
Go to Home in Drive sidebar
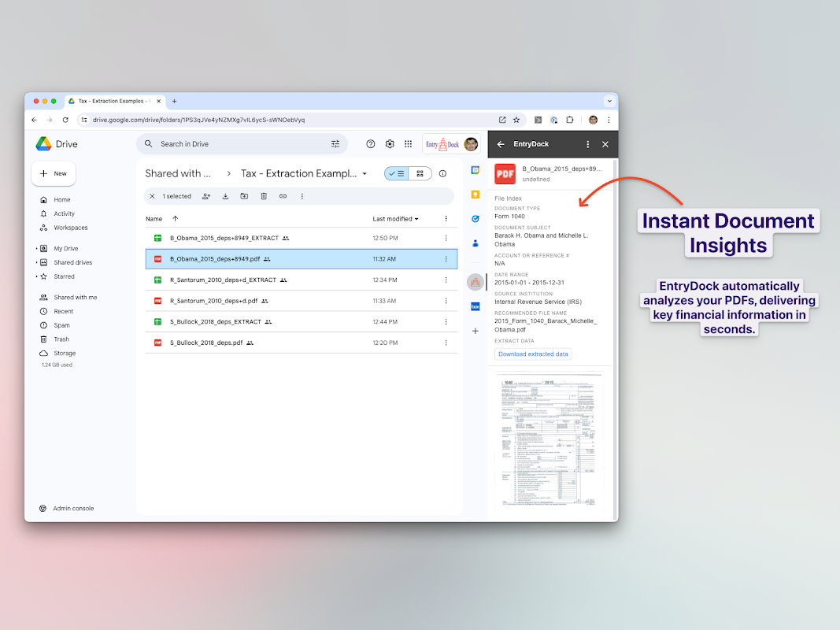coord(62,200)
